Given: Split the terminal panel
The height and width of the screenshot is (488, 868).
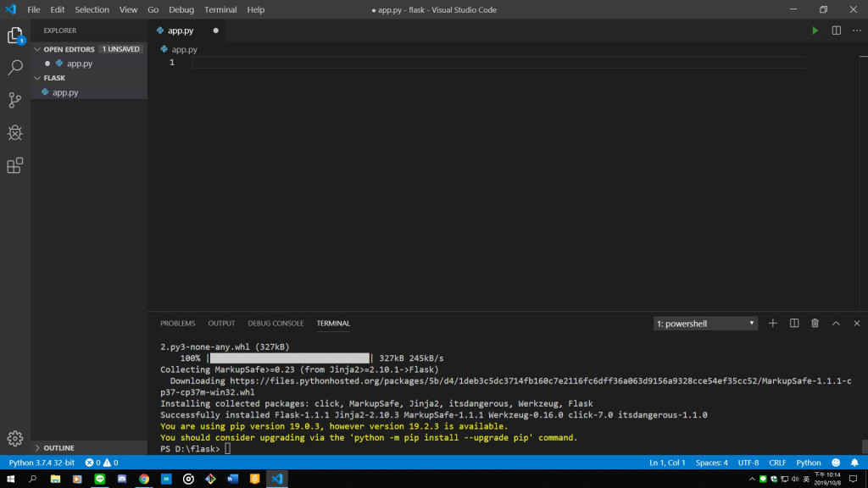Looking at the screenshot, I should (x=793, y=323).
